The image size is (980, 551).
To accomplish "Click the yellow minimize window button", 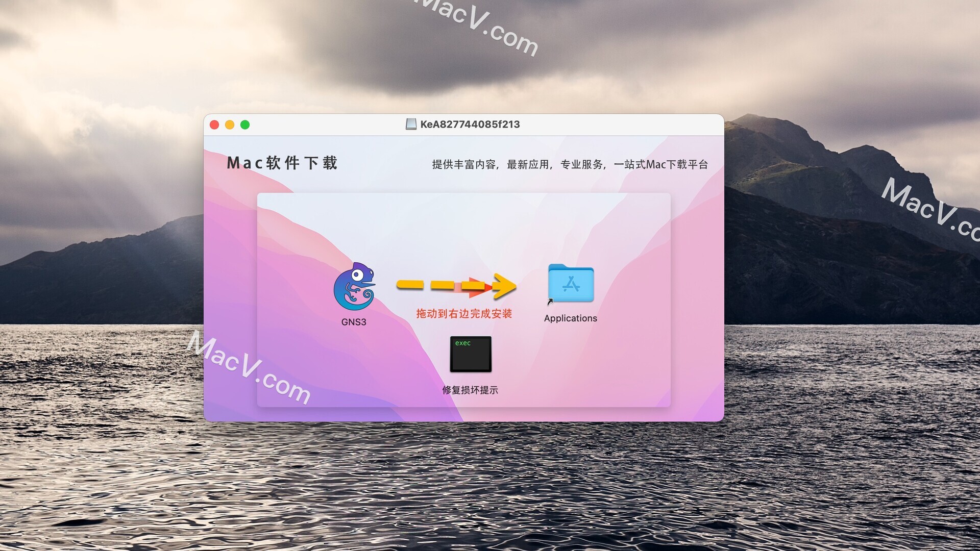I will (x=230, y=124).
